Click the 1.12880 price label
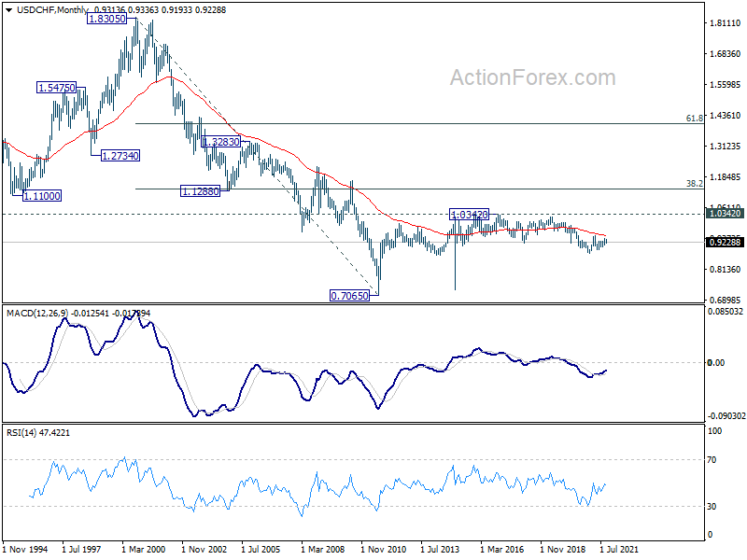This screenshot has height=560, width=747. click(x=201, y=190)
